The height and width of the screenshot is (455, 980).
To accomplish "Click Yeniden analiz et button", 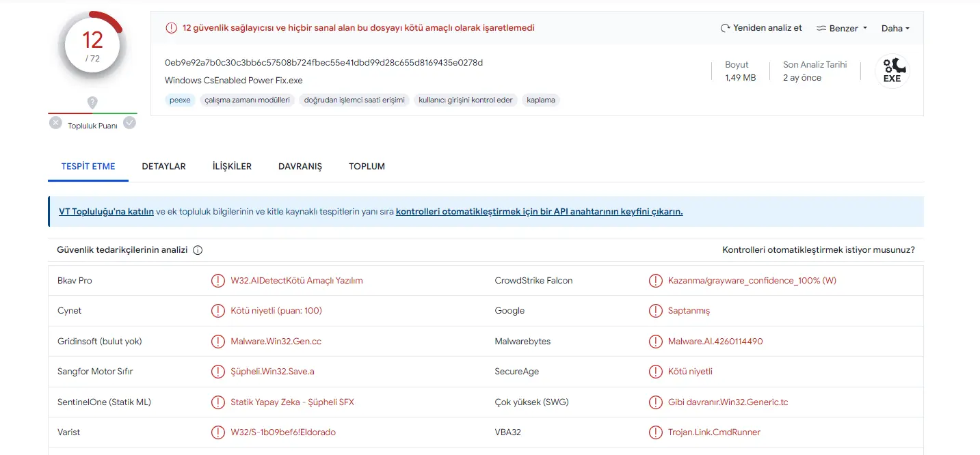I will coord(761,28).
